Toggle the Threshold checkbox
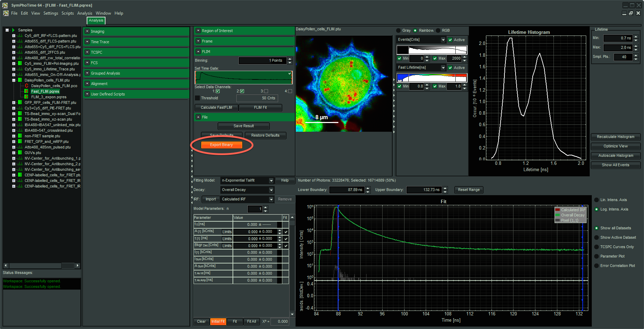644x329 pixels. 197,98
